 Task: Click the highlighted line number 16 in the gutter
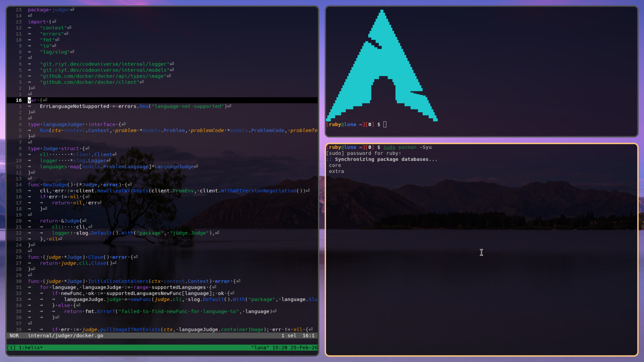(x=18, y=100)
